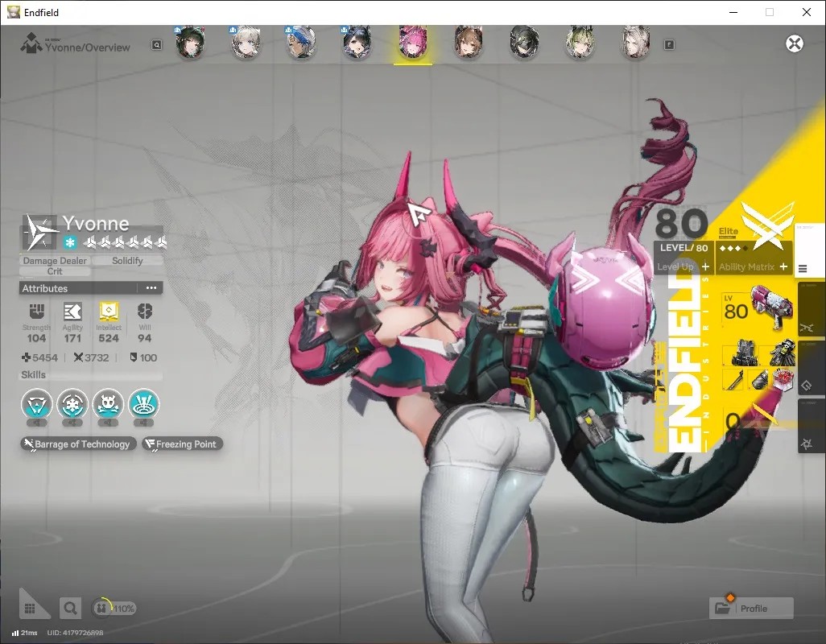Select the white-haired second character portrait

246,43
